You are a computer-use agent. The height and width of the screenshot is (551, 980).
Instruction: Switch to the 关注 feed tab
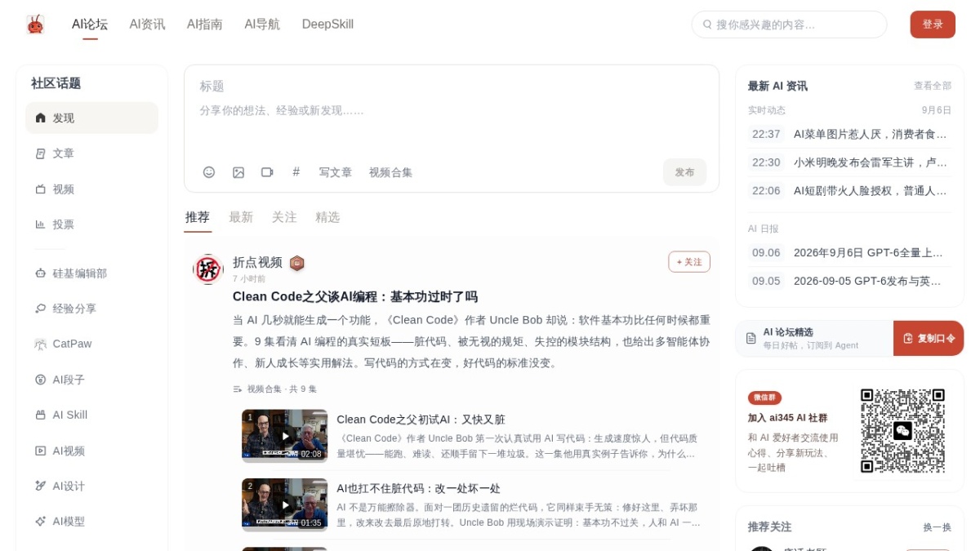point(284,217)
